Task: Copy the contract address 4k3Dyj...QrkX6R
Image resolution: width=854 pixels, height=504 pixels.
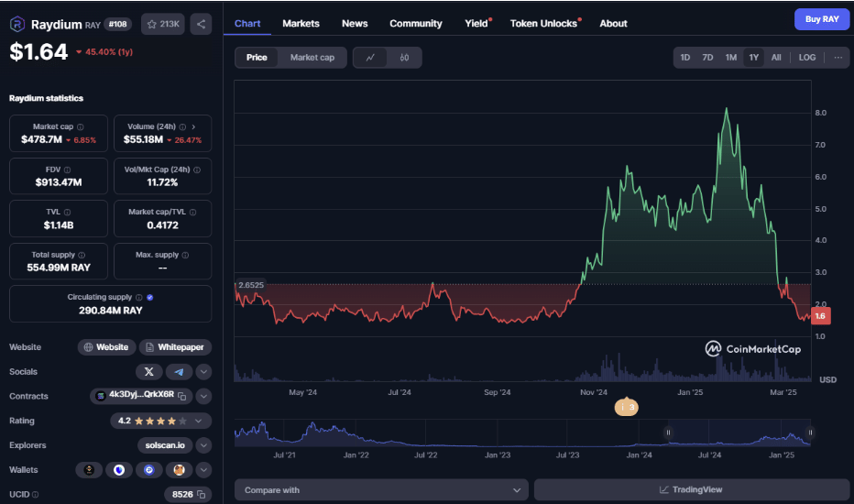Action: point(182,396)
